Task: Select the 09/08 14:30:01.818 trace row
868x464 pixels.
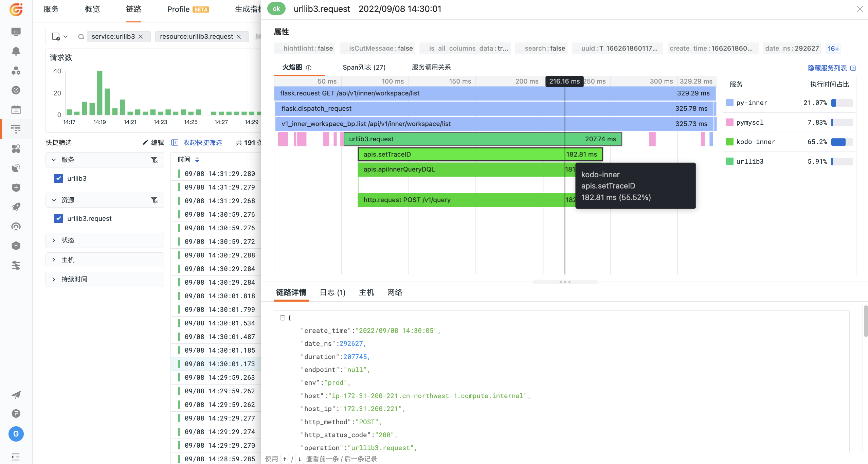Action: coord(216,296)
